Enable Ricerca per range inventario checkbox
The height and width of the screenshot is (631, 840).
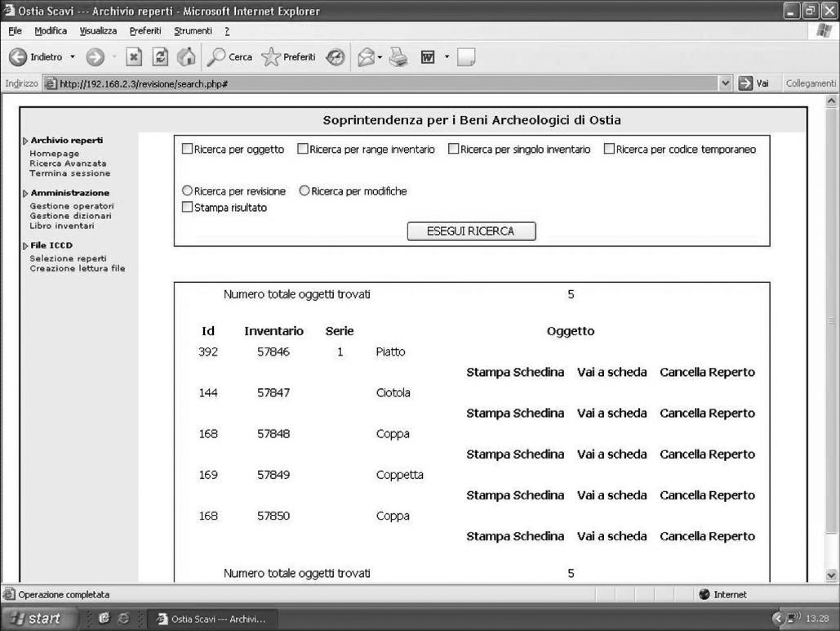303,149
